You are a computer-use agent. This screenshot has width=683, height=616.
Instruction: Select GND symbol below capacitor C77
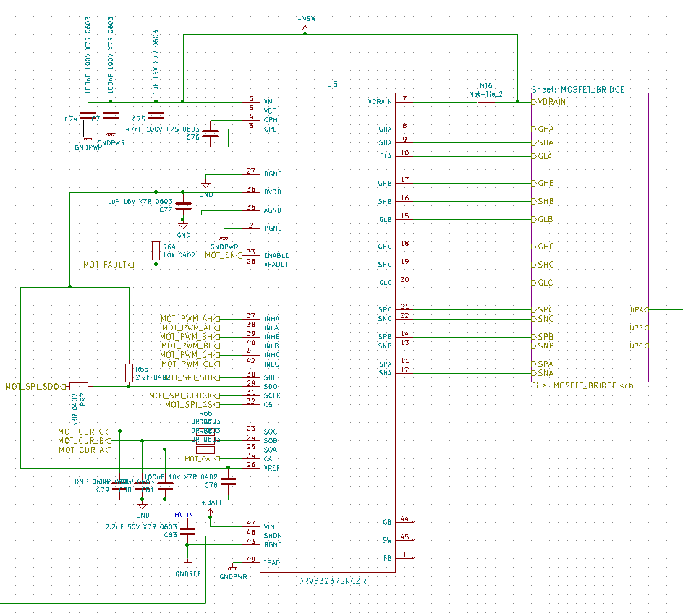tap(183, 226)
